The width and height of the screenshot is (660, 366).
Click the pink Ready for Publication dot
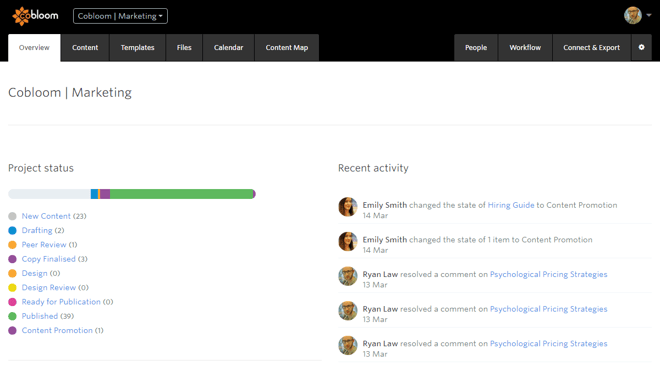[12, 302]
